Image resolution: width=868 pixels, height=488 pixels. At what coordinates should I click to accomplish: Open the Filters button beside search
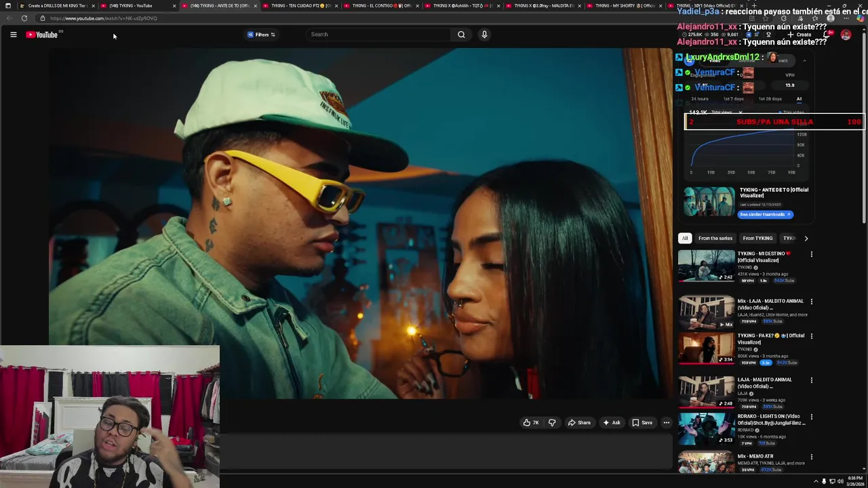tap(262, 35)
